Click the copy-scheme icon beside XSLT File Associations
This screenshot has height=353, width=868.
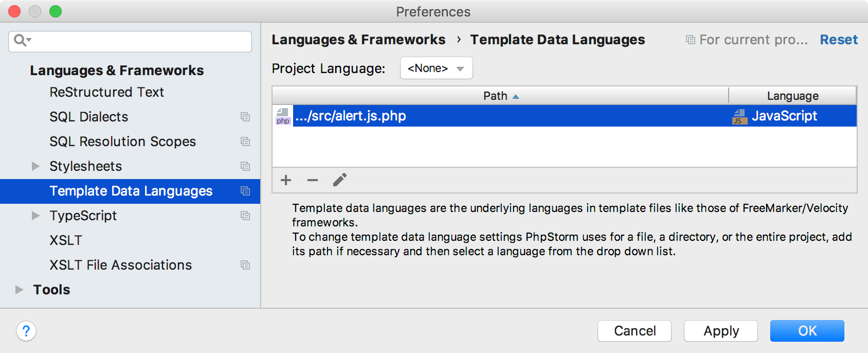(246, 265)
